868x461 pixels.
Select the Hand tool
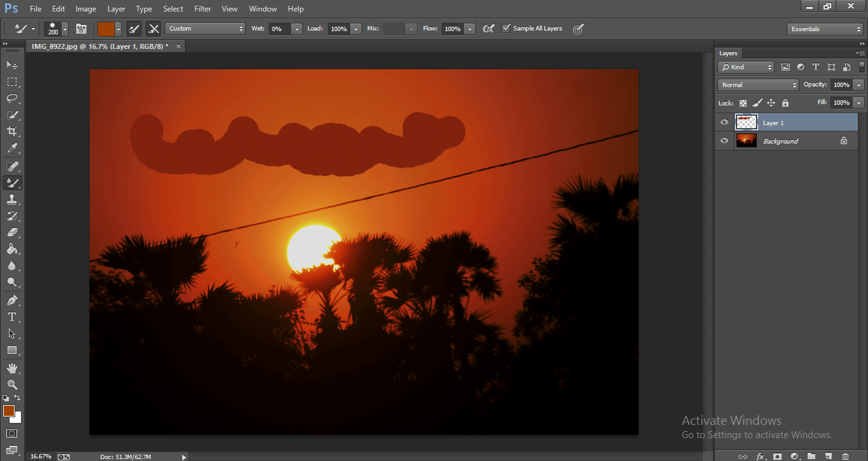[x=12, y=368]
